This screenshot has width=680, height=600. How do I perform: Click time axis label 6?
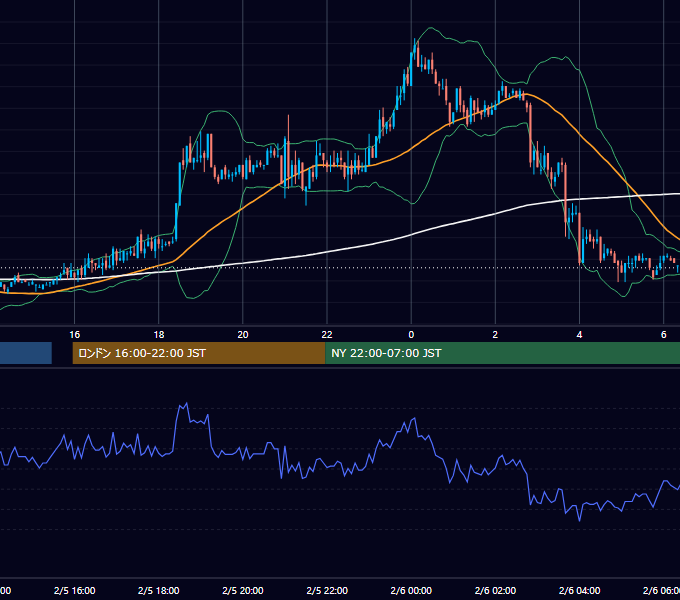(x=664, y=335)
